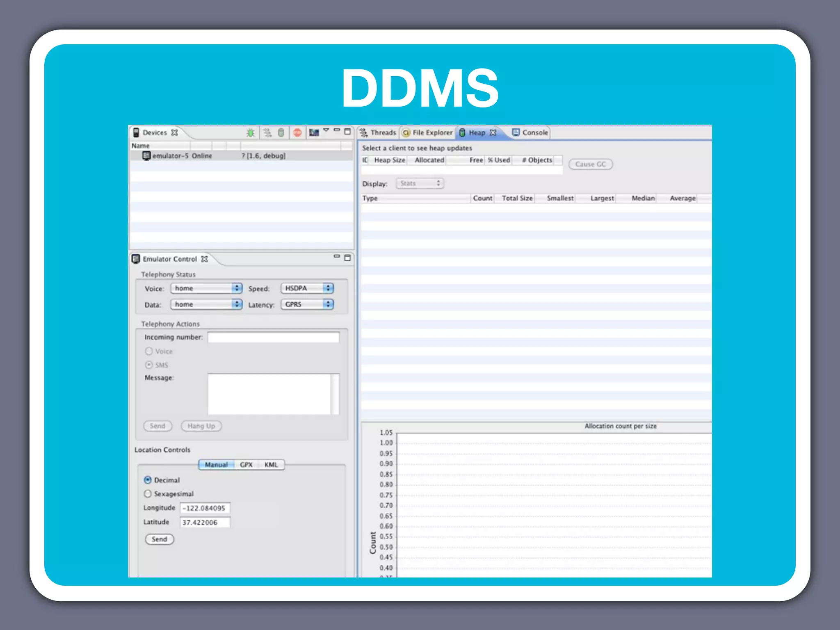This screenshot has width=840, height=630.
Task: Click the Update Heap cylinder icon
Action: pyautogui.click(x=281, y=132)
